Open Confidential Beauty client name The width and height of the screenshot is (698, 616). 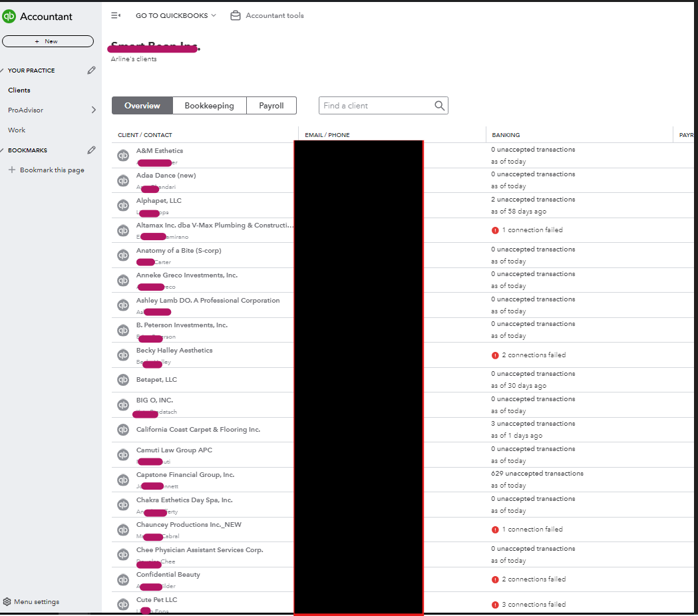[x=168, y=575]
